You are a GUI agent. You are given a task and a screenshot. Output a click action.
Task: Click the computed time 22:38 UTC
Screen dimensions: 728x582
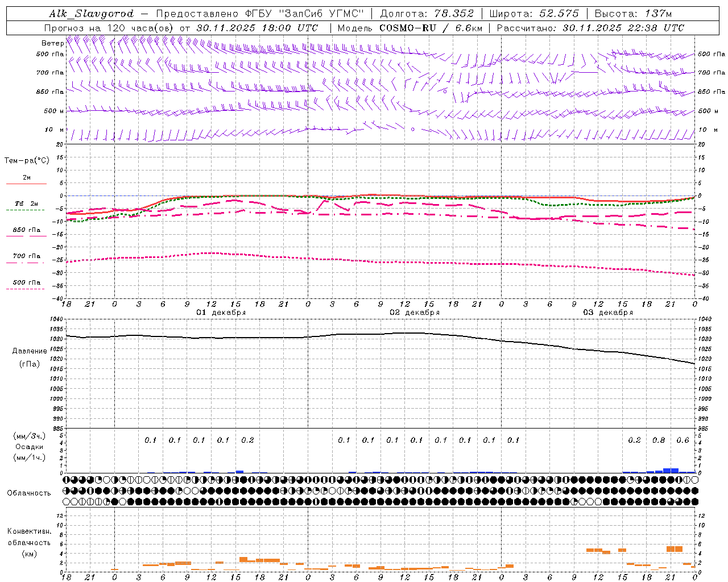[655, 28]
